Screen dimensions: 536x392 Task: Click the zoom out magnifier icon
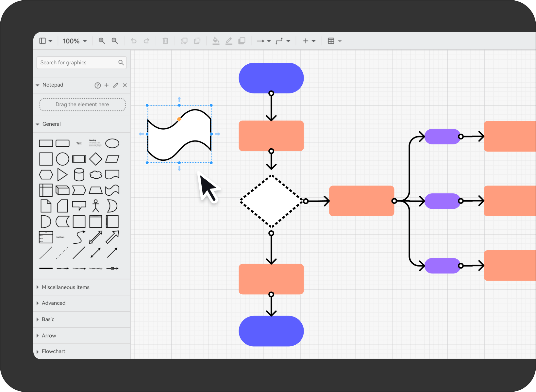point(115,41)
